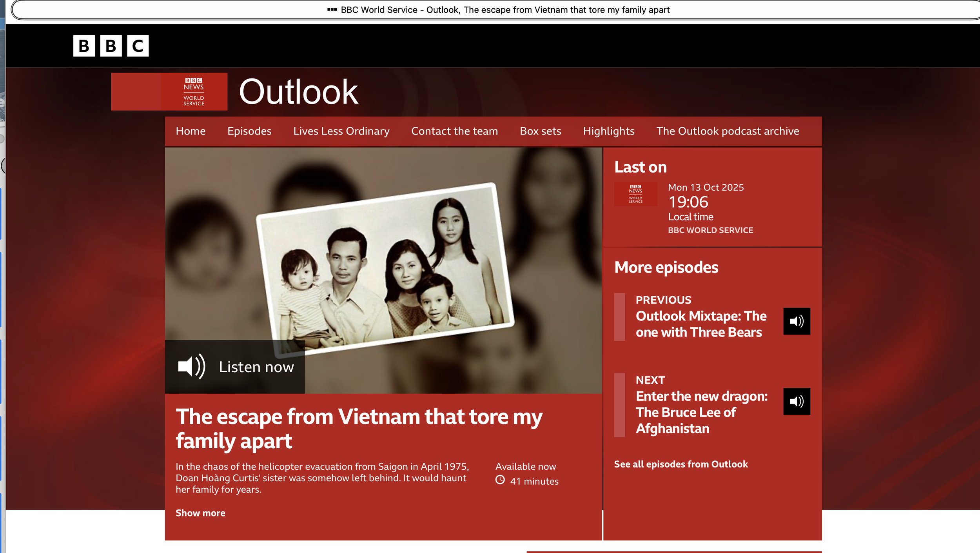The height and width of the screenshot is (553, 980).
Task: Click the BBC WORLD SERVICE link
Action: tap(710, 230)
